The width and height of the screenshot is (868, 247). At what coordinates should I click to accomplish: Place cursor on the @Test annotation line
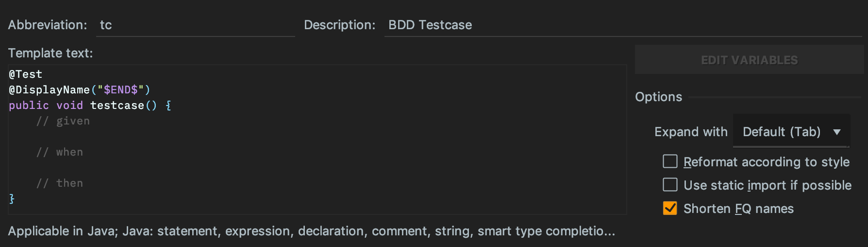point(26,74)
